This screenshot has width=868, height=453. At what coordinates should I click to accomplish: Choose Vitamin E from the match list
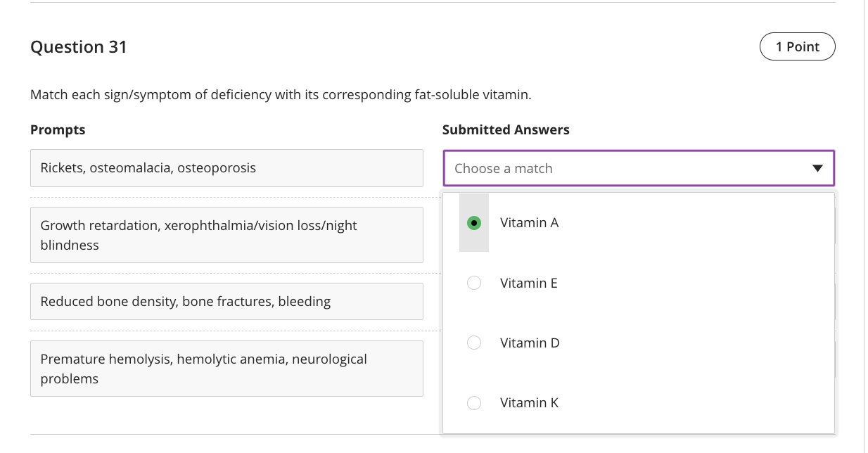[x=474, y=283]
